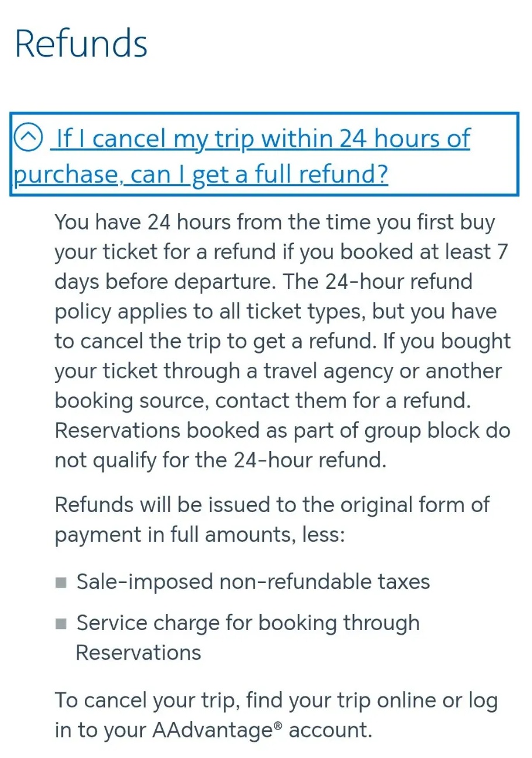
Task: Click 'not qualify for the 24-hour refund' line
Action: coord(220,460)
